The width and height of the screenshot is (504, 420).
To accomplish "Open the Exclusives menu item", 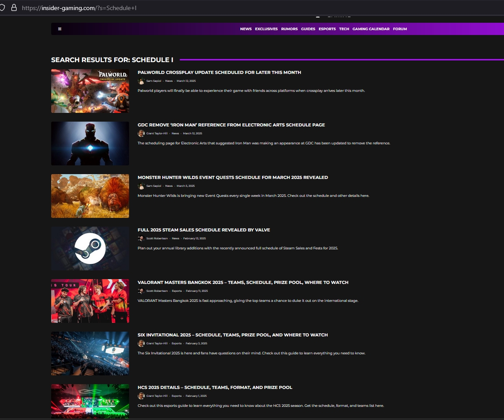I will click(266, 29).
